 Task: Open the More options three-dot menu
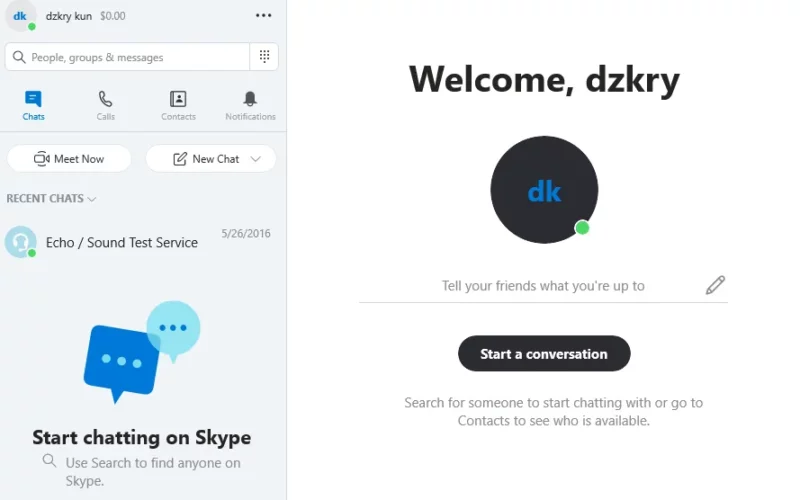(x=263, y=15)
